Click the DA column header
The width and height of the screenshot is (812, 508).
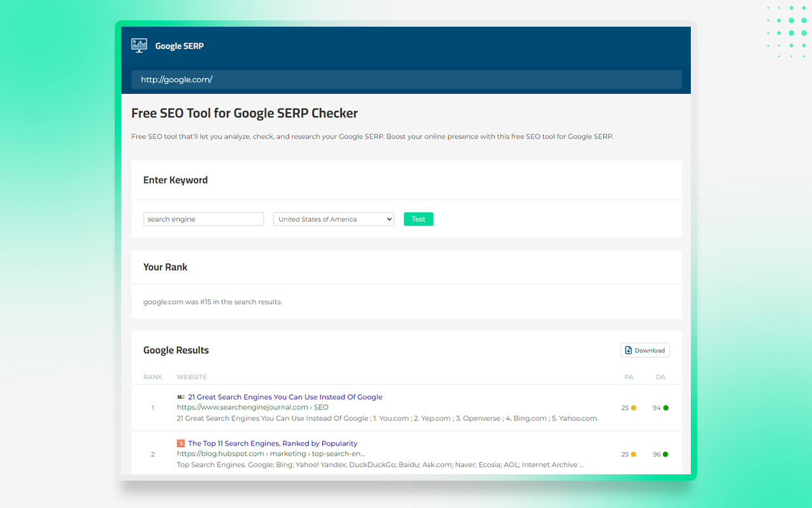(x=660, y=377)
